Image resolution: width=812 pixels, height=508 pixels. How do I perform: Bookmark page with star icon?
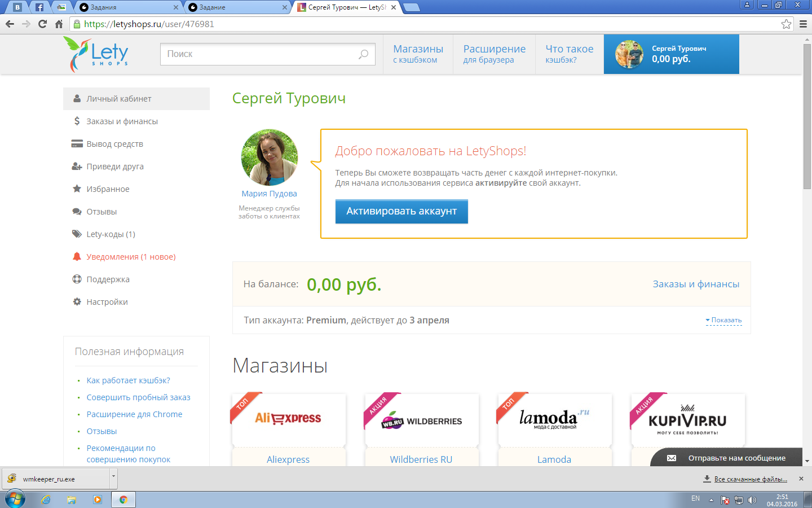click(x=786, y=24)
